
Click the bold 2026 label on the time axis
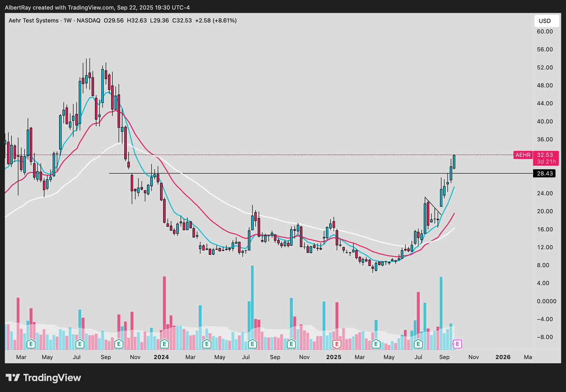503,357
